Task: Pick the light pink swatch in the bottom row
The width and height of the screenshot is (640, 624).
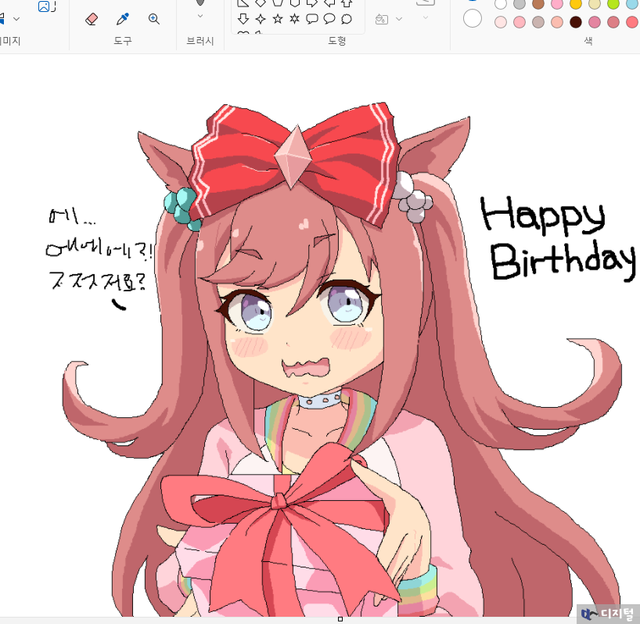Action: [519, 22]
